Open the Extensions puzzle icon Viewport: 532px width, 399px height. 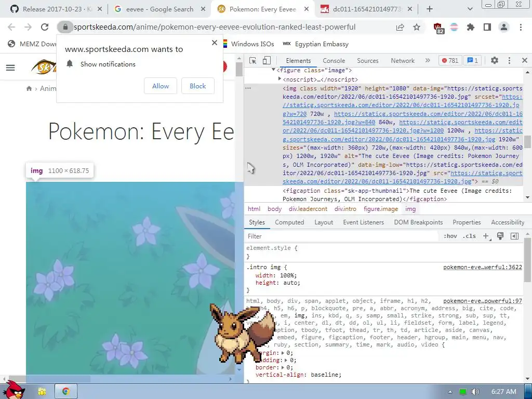[471, 27]
